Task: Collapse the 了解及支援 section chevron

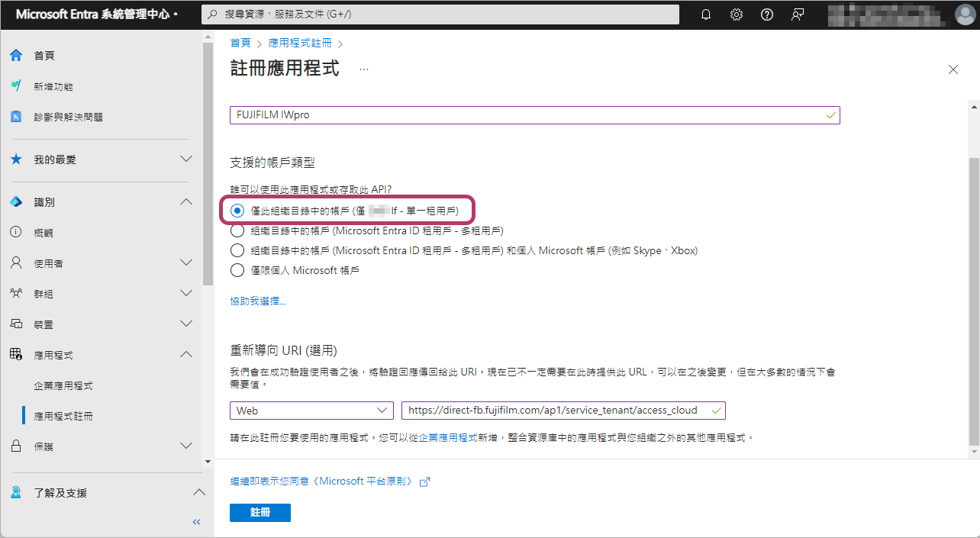Action: (198, 493)
